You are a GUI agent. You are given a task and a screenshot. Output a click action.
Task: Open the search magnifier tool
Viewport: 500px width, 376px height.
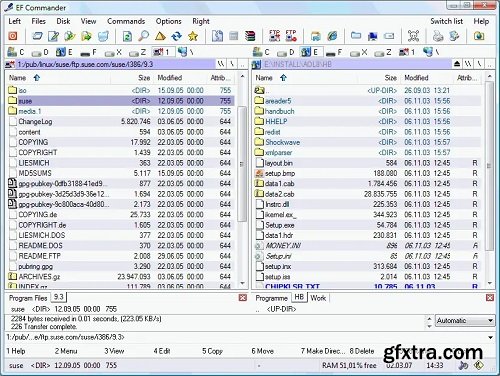[x=144, y=36]
